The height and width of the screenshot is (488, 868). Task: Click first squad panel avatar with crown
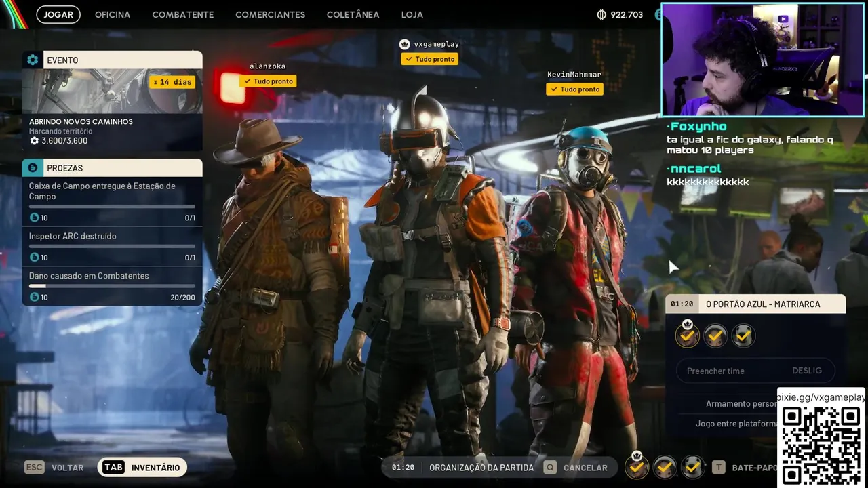(688, 334)
